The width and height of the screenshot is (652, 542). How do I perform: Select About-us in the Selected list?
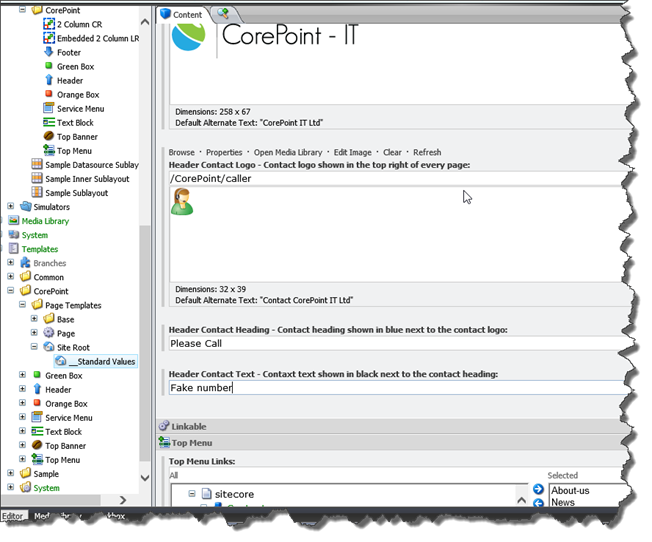570,491
